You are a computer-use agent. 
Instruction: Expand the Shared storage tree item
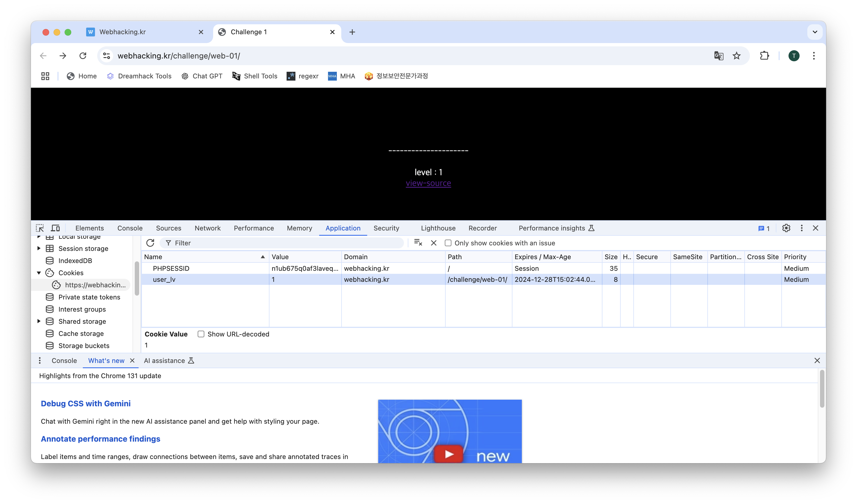[39, 321]
